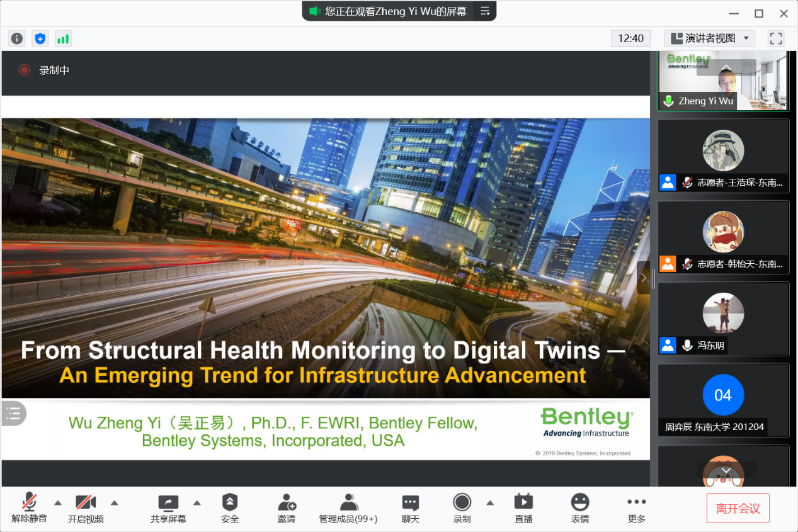This screenshot has height=532, width=798.
Task: Click the 离开会议 leave meeting button
Action: coord(738,509)
